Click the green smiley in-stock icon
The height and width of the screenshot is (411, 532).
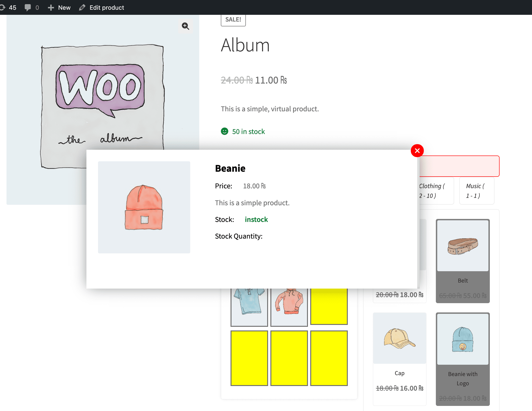pos(224,131)
